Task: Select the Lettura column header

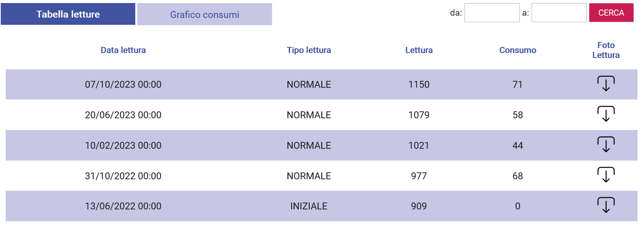Action: pyautogui.click(x=419, y=50)
